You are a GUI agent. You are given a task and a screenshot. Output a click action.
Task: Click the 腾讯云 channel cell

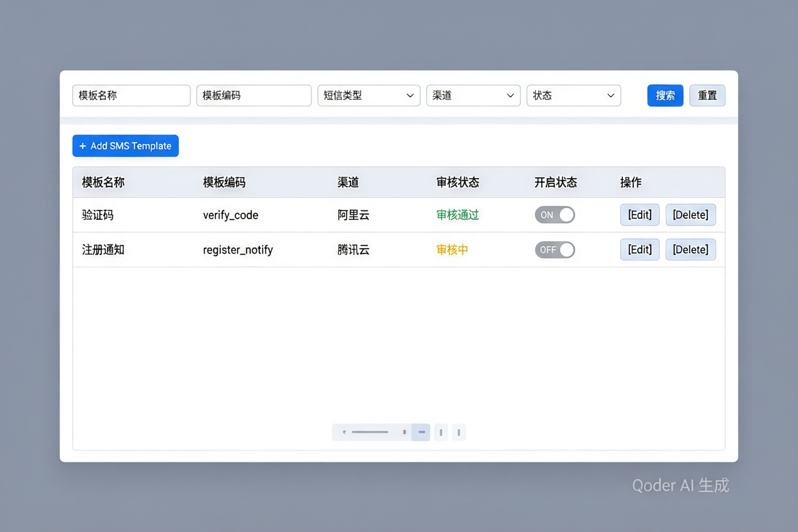coord(353,250)
